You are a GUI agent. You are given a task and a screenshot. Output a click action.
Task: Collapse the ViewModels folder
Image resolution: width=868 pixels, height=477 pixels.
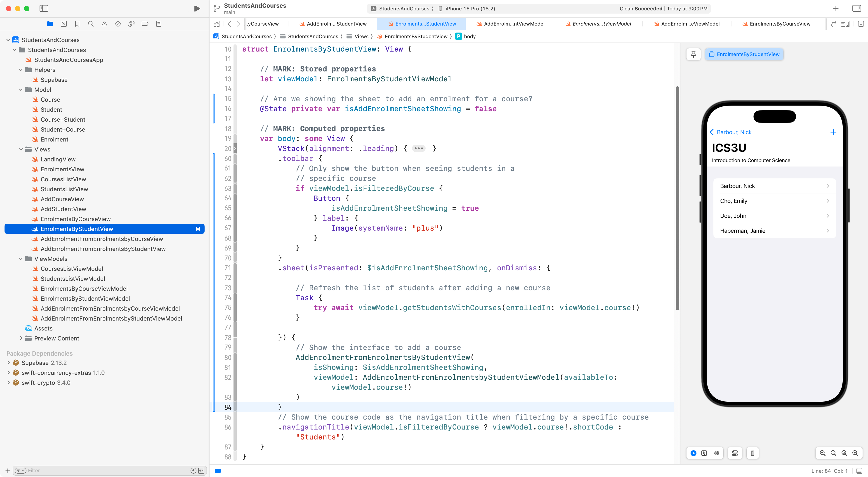pyautogui.click(x=21, y=259)
